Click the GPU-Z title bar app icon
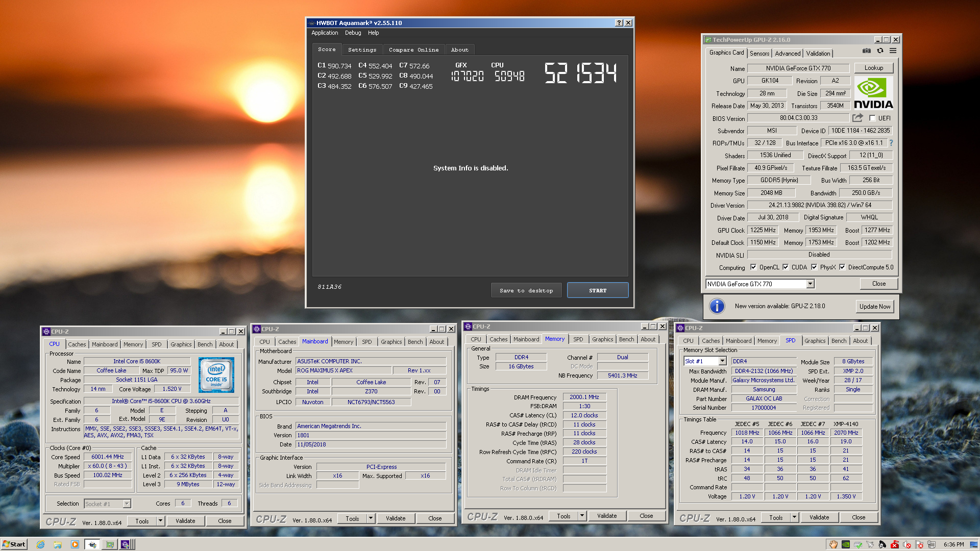The image size is (980, 551). [x=708, y=40]
